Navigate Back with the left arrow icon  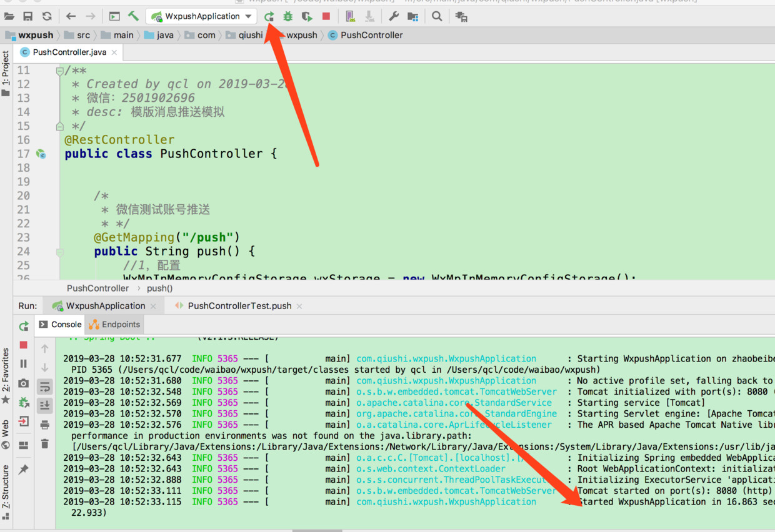(x=71, y=16)
